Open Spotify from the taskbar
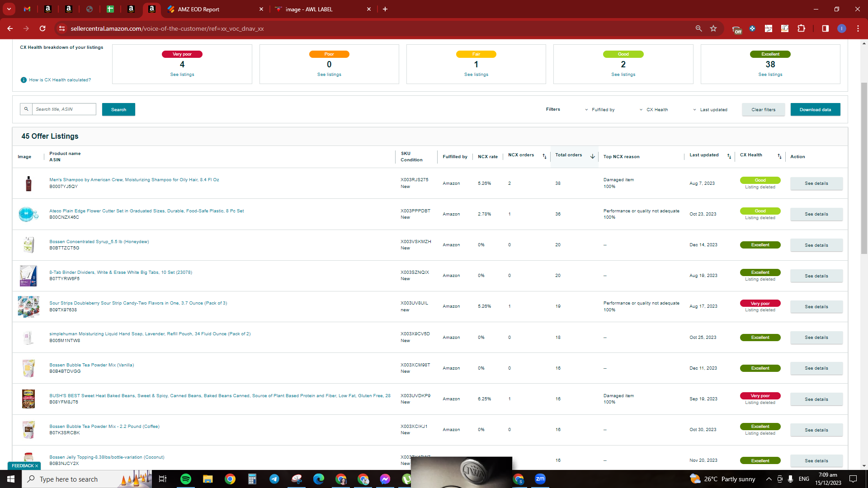868x488 pixels. [185, 479]
